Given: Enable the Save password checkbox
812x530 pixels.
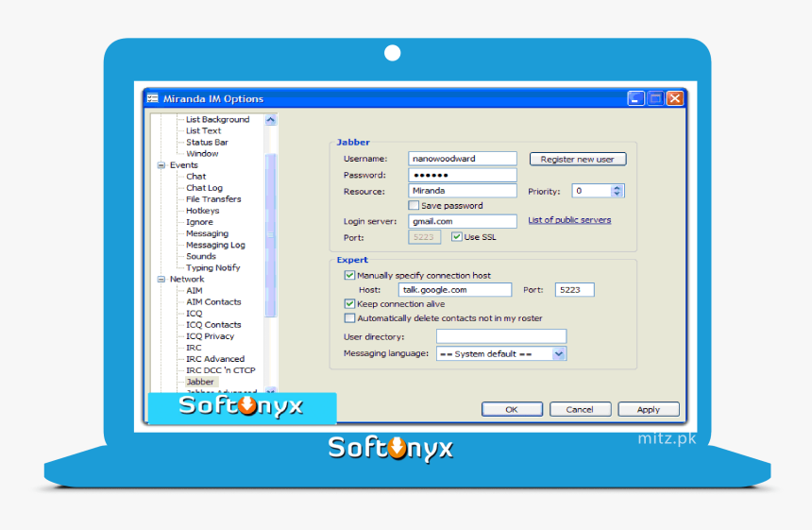Looking at the screenshot, I should click(414, 205).
